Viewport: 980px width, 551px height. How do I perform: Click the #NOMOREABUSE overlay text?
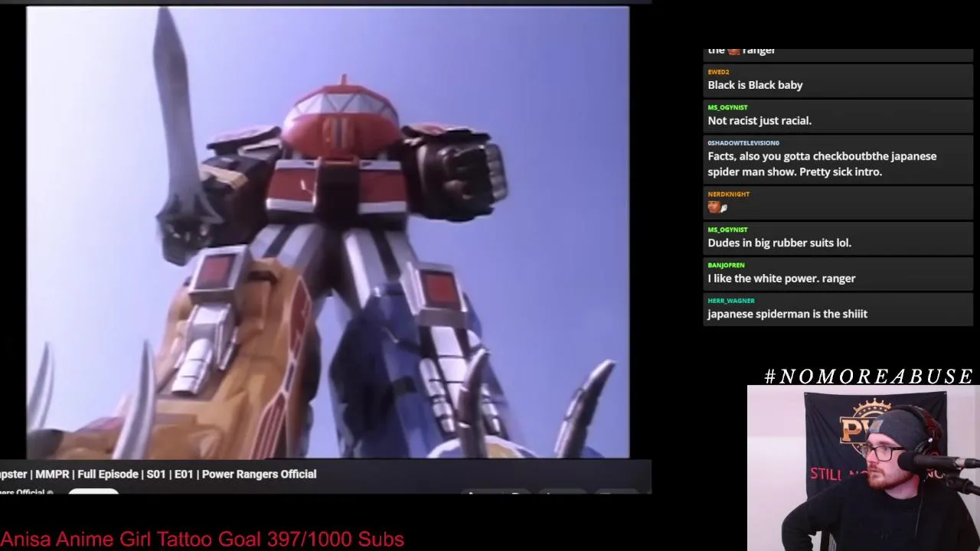869,376
